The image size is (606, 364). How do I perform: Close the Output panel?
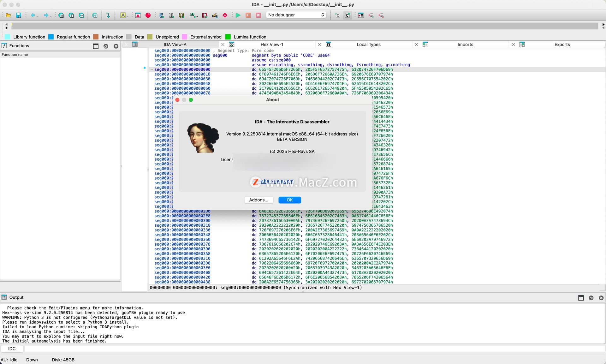point(601,298)
